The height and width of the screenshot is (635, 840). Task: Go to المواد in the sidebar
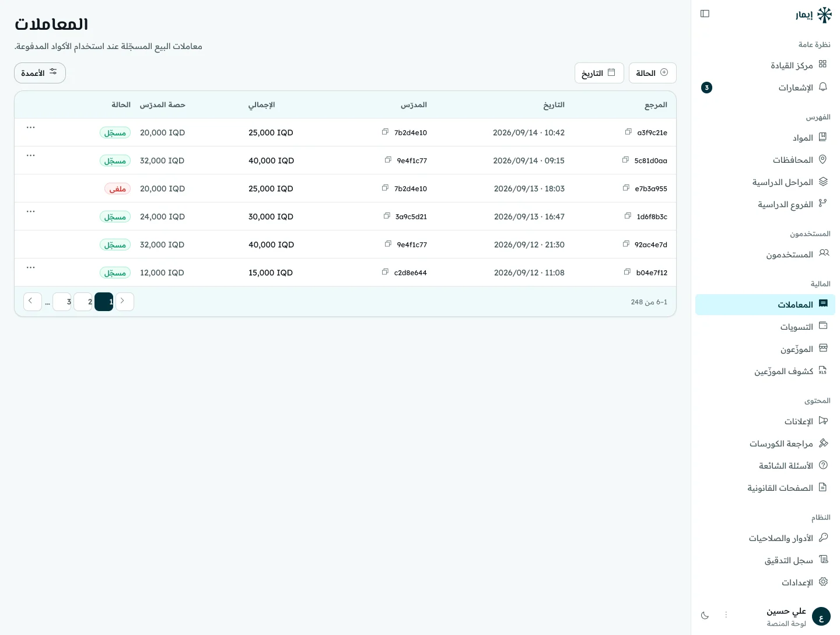tap(765, 138)
